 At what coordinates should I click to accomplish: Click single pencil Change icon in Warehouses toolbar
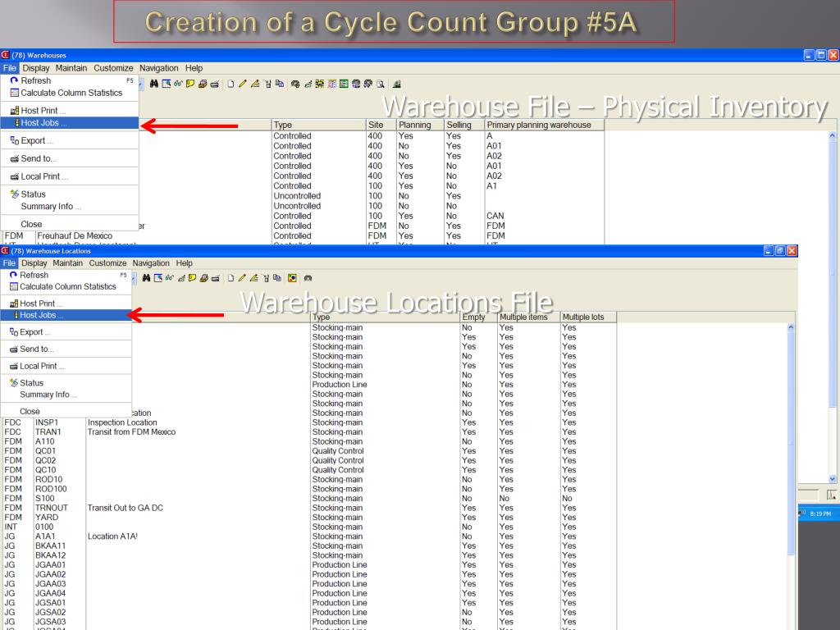[243, 84]
